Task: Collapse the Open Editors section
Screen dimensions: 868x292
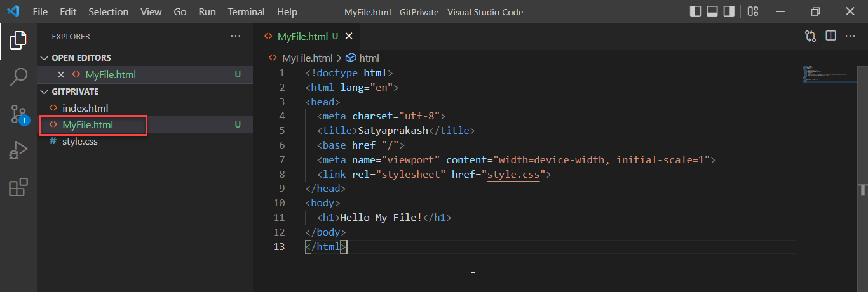Action: (44, 58)
